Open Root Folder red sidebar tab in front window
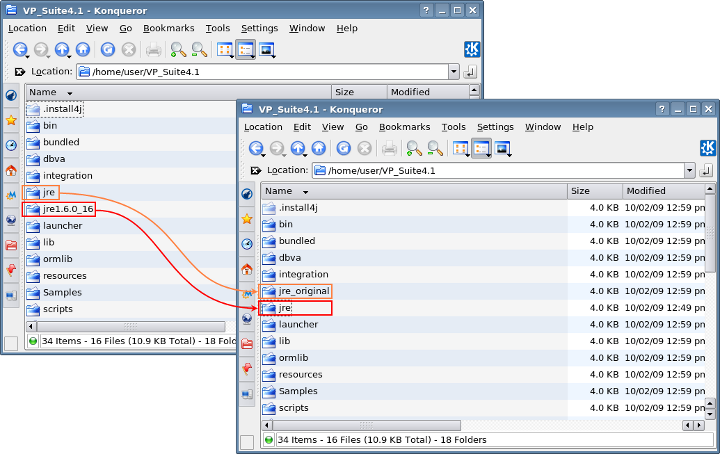This screenshot has height=454, width=720. click(247, 343)
